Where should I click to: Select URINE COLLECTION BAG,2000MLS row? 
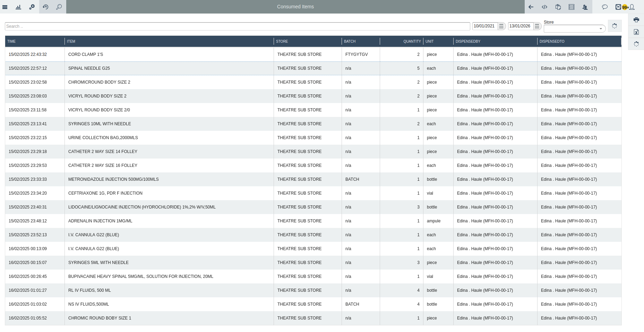pos(313,138)
